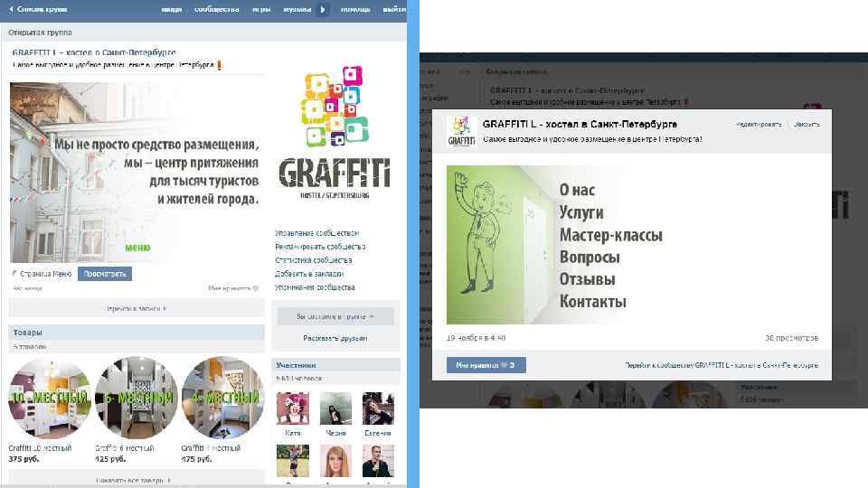Click 'Перейти к сообществу GRAFFITI L' link in popup
This screenshot has height=488, width=868.
tap(722, 365)
